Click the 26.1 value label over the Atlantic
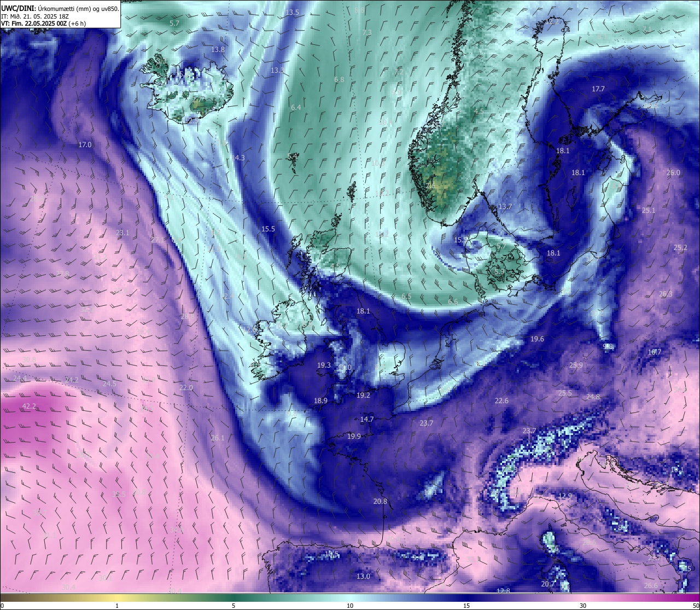700x610 pixels. pyautogui.click(x=218, y=438)
